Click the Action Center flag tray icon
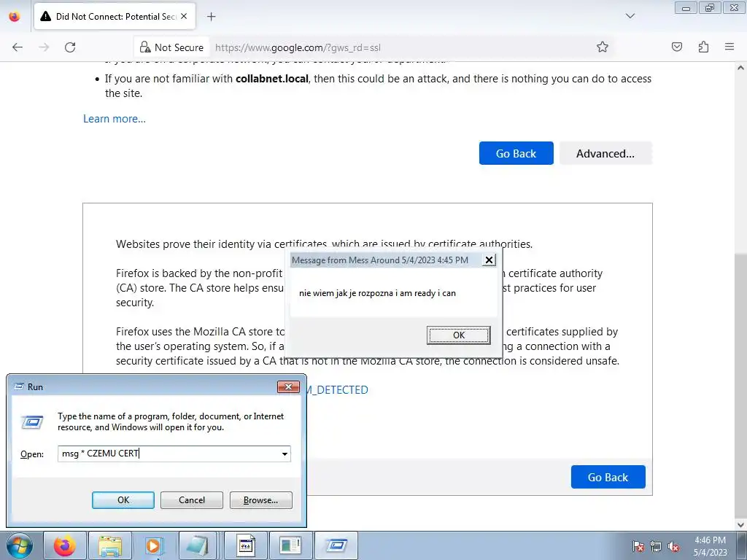Screen dimensions: 747x560 click(638, 546)
